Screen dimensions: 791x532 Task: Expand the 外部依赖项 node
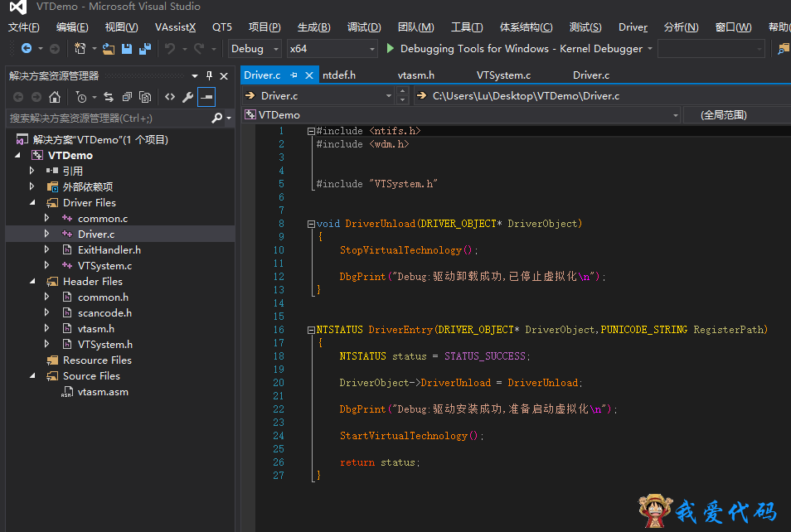(32, 186)
